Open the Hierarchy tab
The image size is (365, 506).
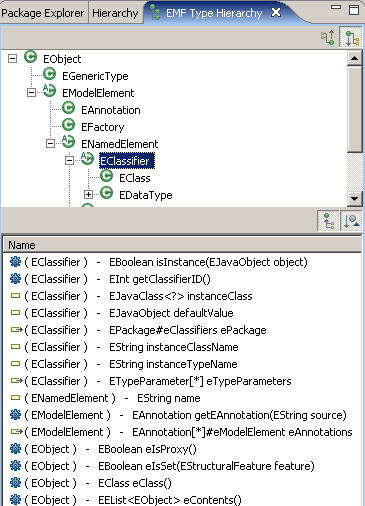[x=115, y=13]
